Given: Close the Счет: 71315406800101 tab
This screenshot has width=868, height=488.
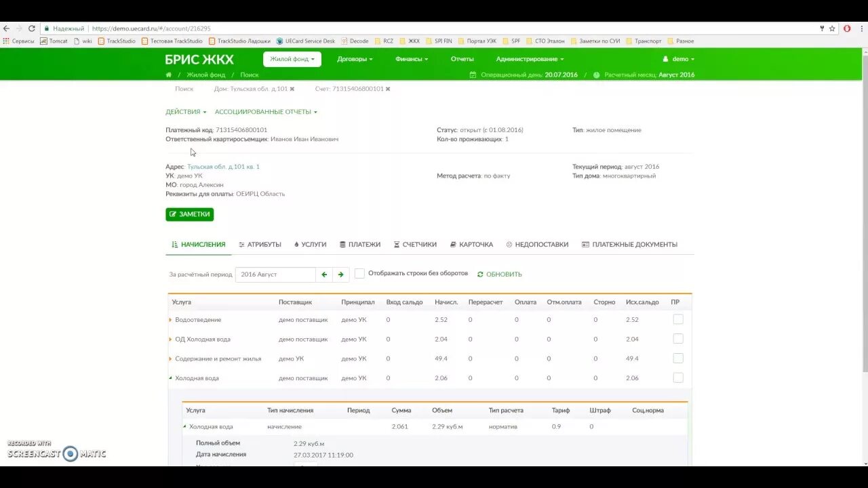Looking at the screenshot, I should pos(388,89).
